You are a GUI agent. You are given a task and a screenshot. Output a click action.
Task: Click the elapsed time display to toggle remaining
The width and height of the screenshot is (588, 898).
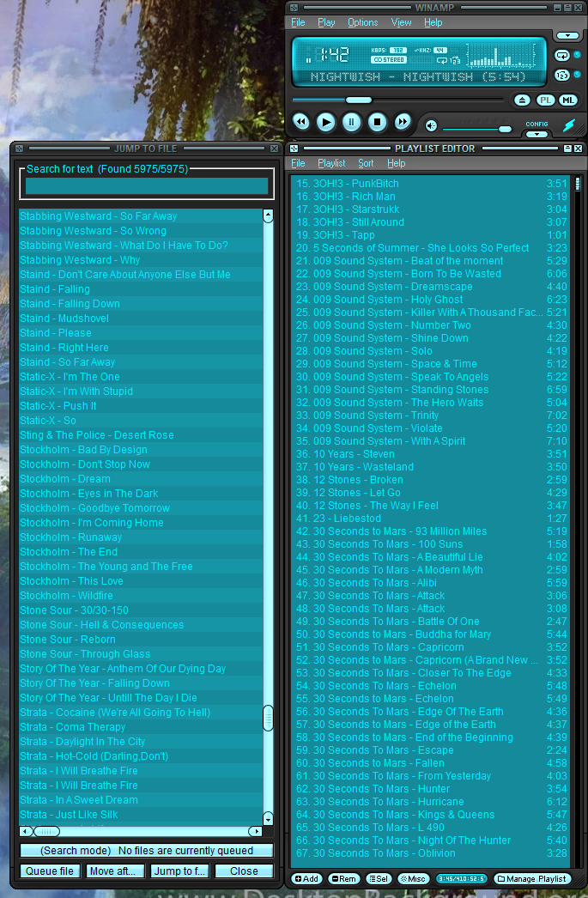333,55
